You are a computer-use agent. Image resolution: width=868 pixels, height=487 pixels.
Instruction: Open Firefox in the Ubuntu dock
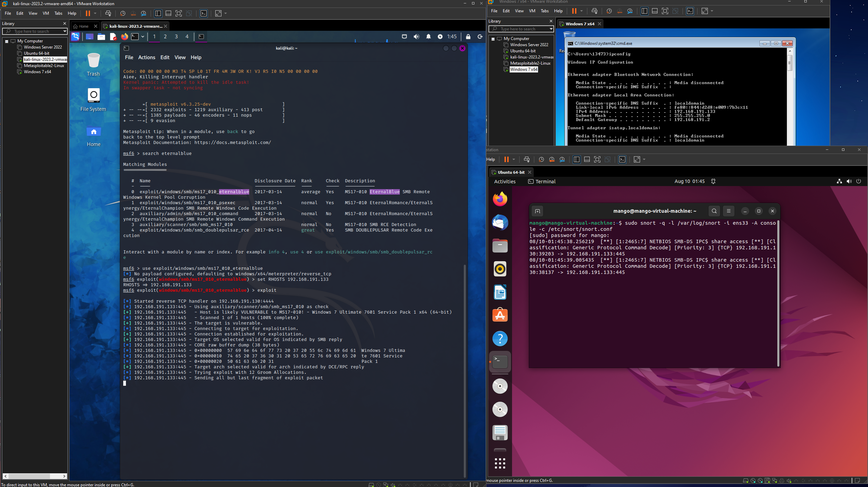tap(500, 199)
